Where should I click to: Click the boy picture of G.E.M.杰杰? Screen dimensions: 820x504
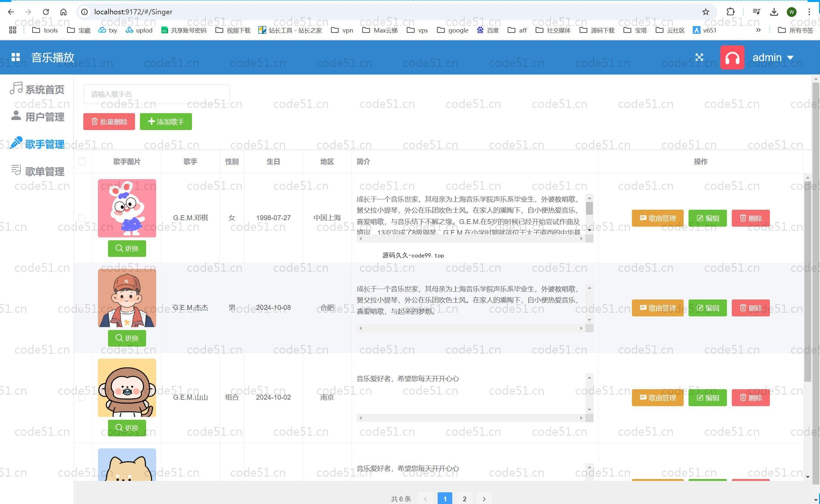click(x=127, y=298)
